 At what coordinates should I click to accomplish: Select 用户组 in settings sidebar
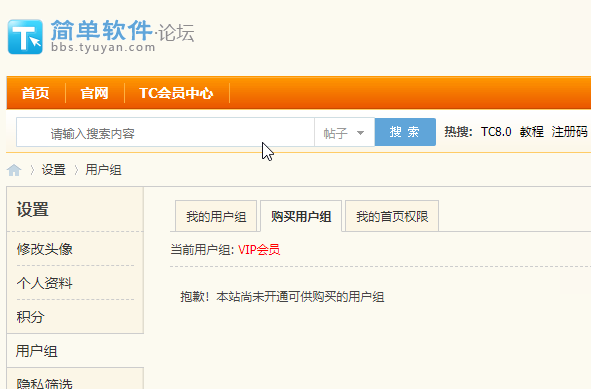click(x=37, y=351)
